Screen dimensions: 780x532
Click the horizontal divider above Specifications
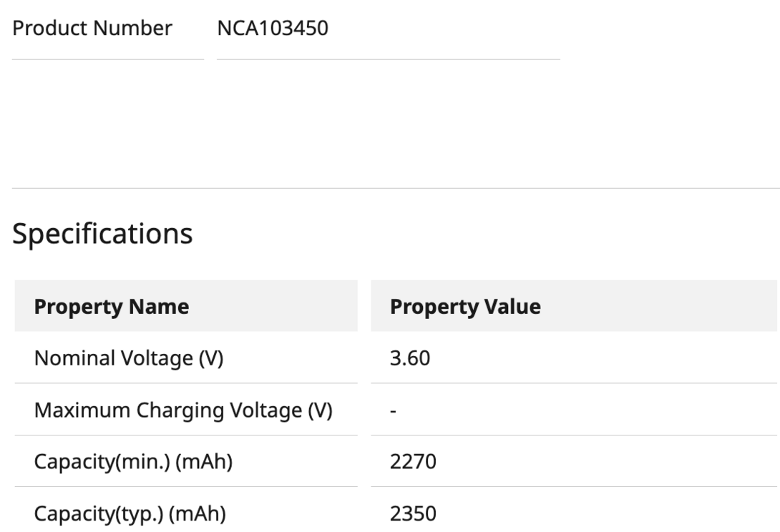[390, 188]
